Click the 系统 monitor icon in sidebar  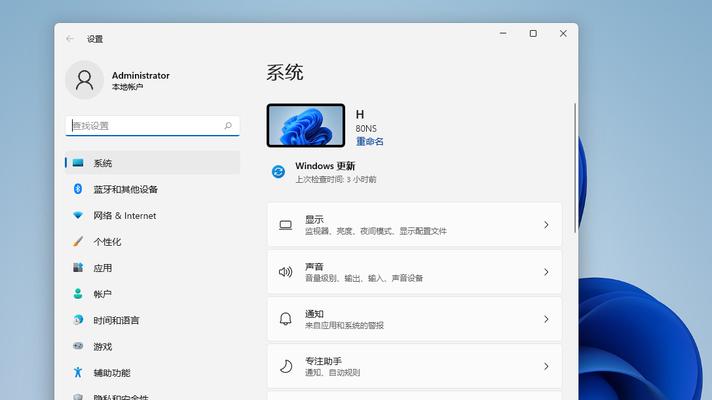78,163
